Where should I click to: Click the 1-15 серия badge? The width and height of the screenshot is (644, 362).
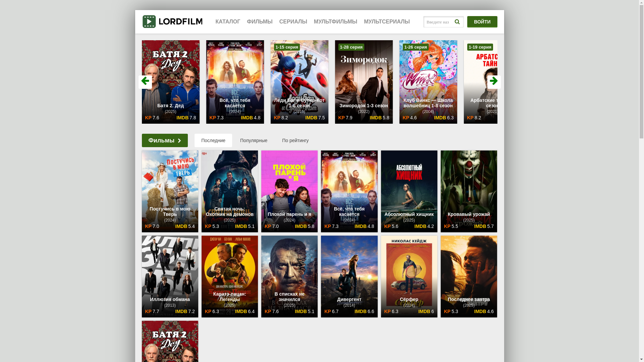pos(287,47)
